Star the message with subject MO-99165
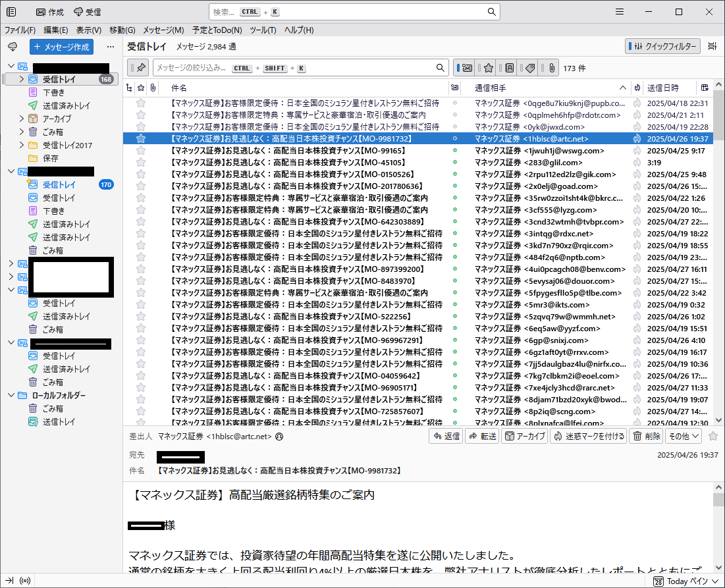 [141, 151]
